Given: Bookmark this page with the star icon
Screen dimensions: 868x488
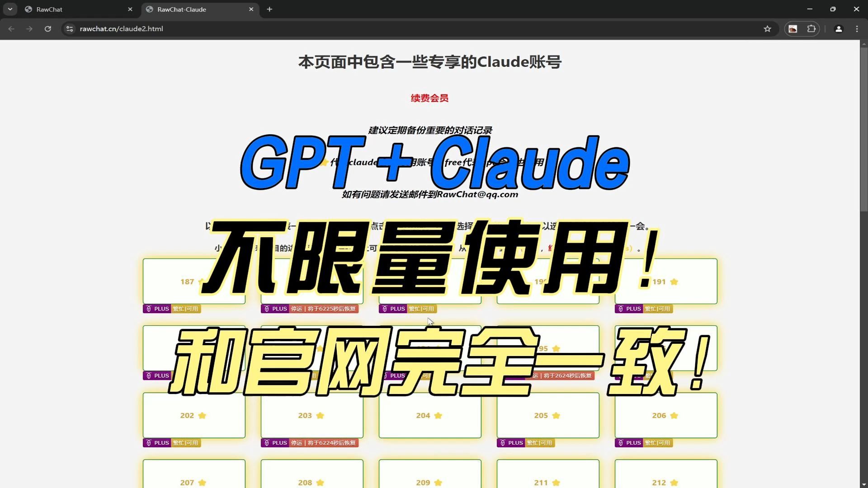Looking at the screenshot, I should click(767, 29).
